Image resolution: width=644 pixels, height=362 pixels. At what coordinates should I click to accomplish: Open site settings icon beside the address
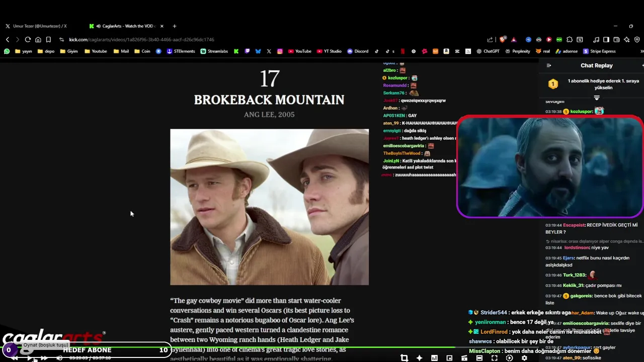pos(61,40)
